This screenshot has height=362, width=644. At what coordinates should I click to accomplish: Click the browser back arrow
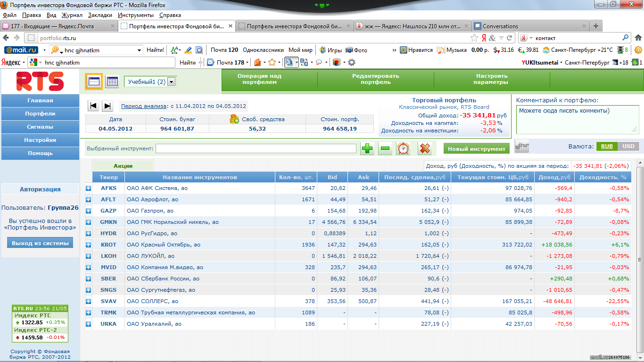pyautogui.click(x=7, y=38)
